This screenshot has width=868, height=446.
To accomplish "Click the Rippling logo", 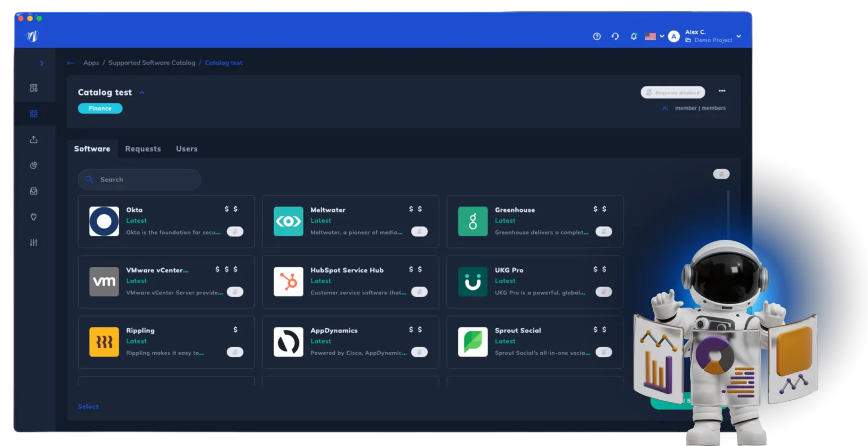I will [x=104, y=342].
